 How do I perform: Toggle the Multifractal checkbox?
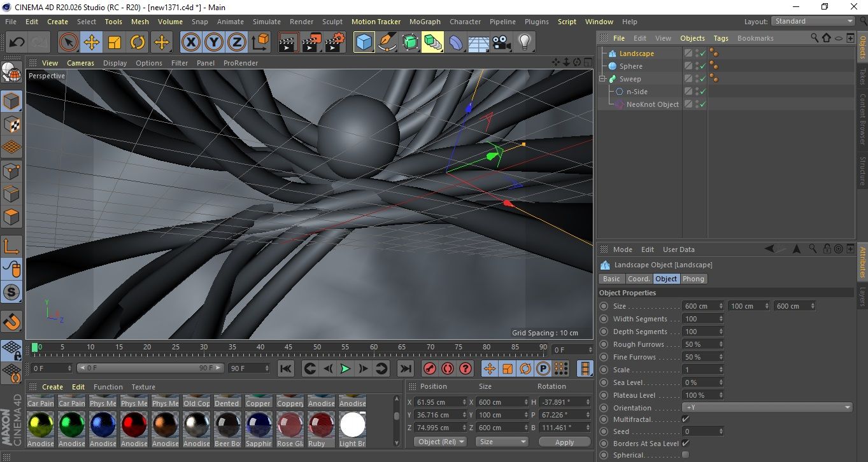click(685, 419)
